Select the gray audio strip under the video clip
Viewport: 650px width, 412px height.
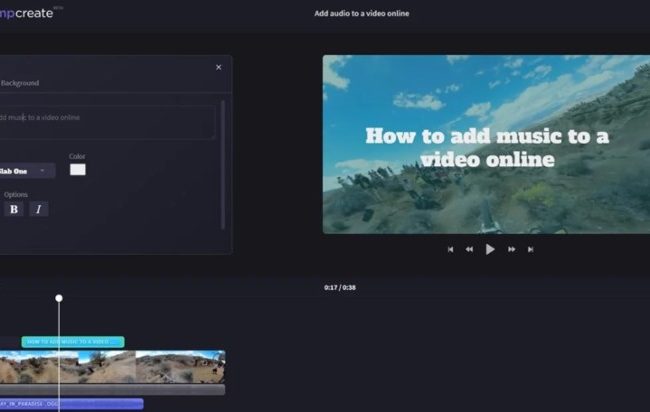pos(112,390)
